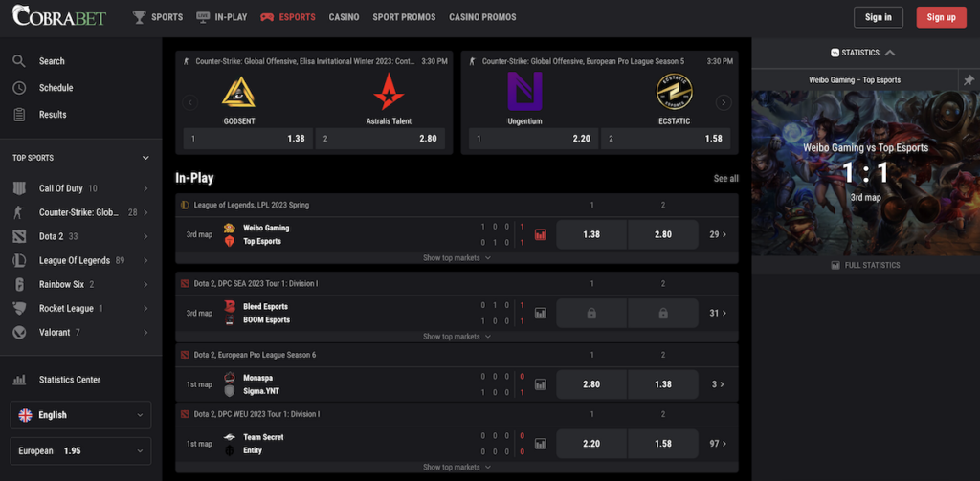Open Full Statistics link
Screen dimensions: 980x481
pos(865,266)
